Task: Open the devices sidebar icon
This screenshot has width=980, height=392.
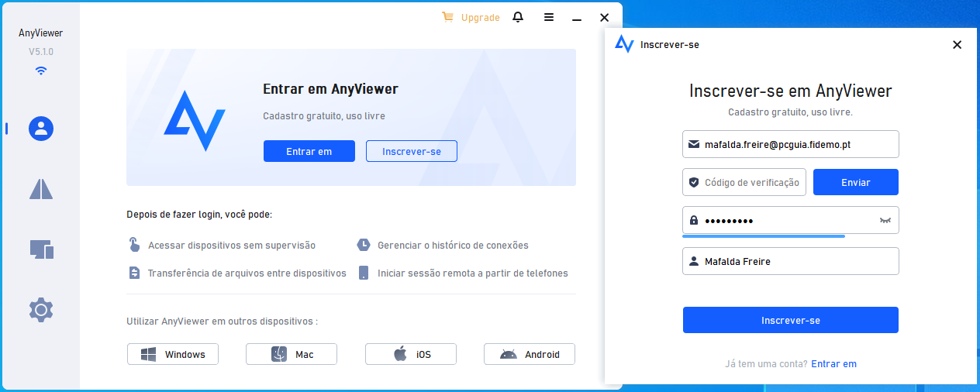Action: (41, 249)
